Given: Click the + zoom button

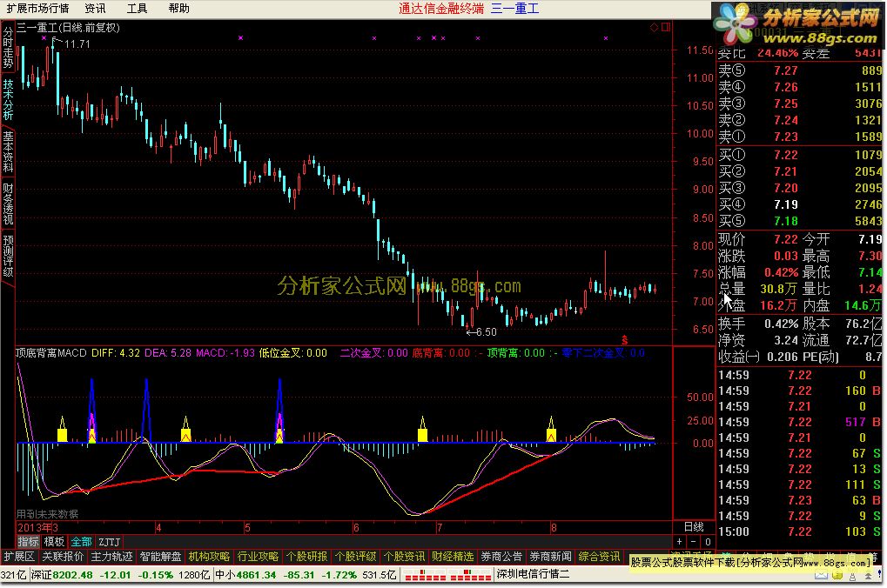Looking at the screenshot, I should point(679,542).
